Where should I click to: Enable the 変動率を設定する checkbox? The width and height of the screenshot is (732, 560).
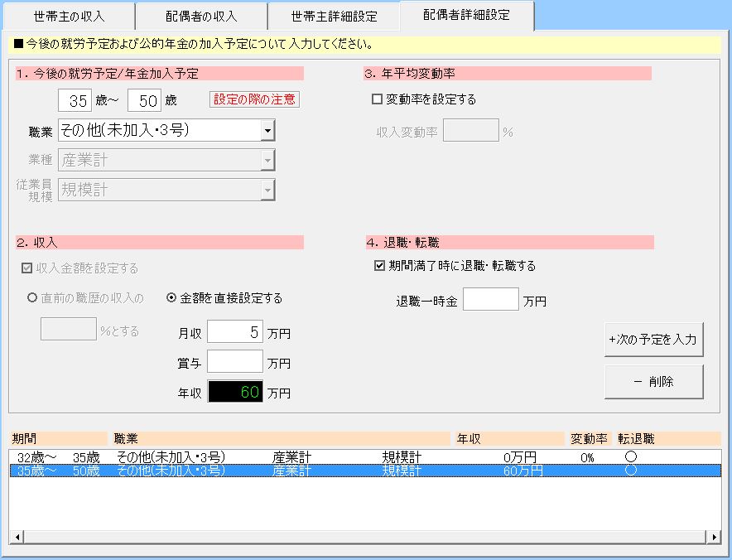click(378, 99)
